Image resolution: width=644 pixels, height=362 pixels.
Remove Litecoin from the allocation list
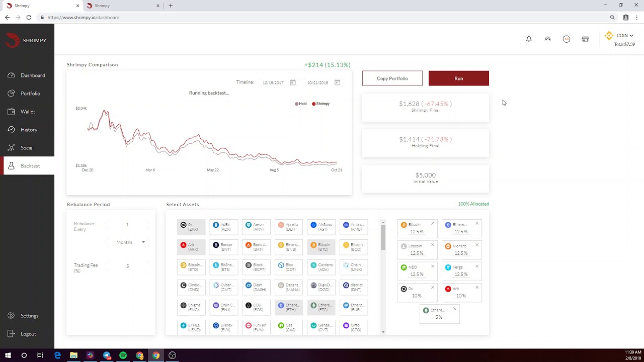tap(432, 245)
